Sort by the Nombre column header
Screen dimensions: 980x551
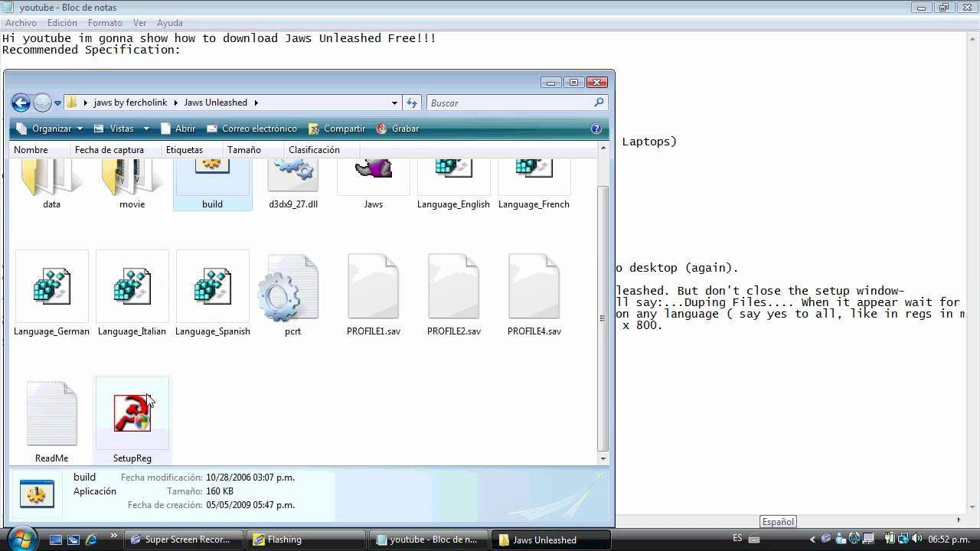(x=40, y=150)
